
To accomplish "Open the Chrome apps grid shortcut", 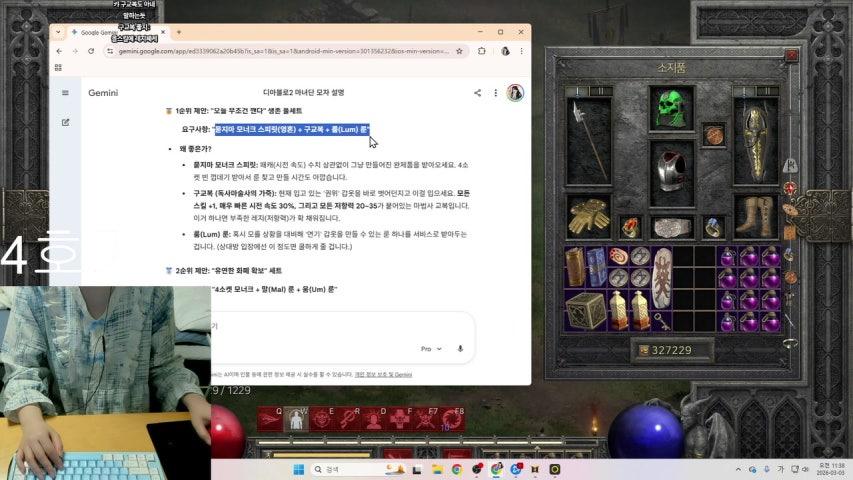I will tap(58, 67).
